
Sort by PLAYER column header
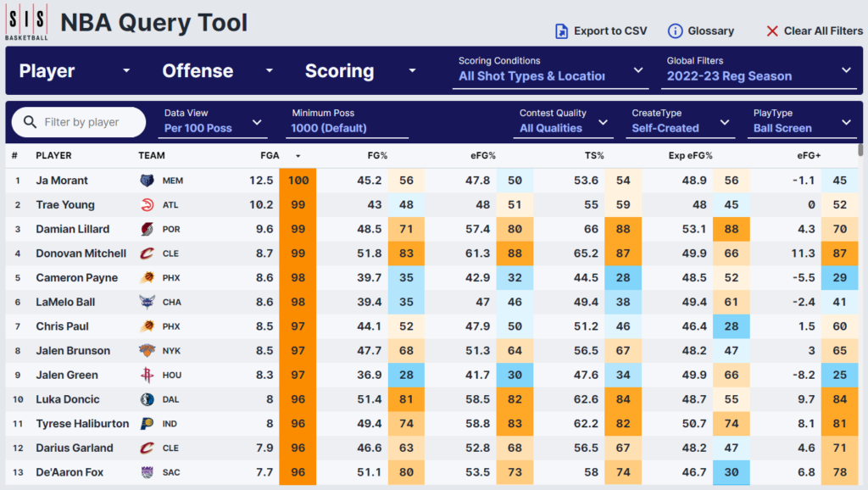coord(53,156)
